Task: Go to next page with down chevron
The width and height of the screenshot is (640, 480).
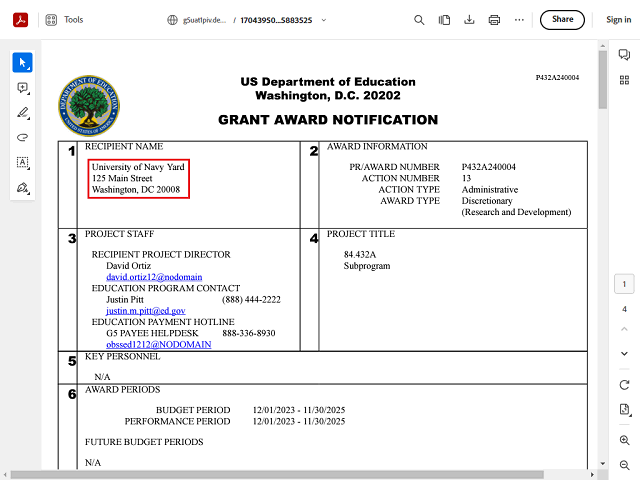Action: [x=624, y=353]
